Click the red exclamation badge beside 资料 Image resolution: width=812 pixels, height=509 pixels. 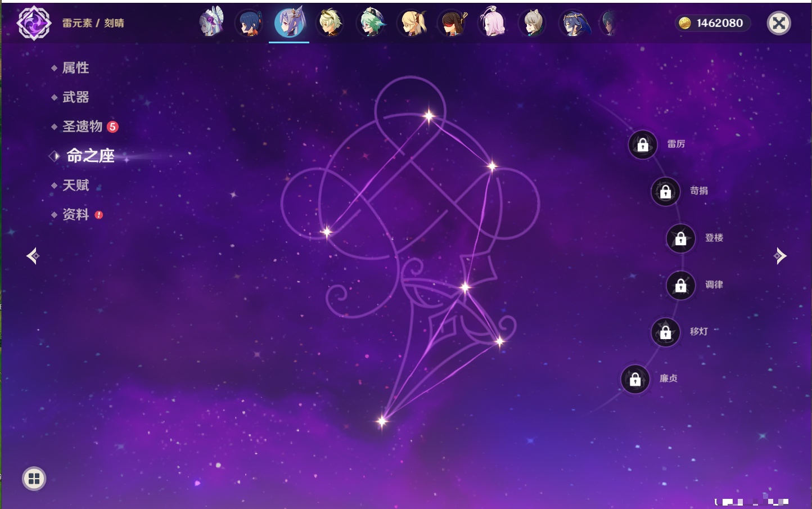pyautogui.click(x=99, y=214)
